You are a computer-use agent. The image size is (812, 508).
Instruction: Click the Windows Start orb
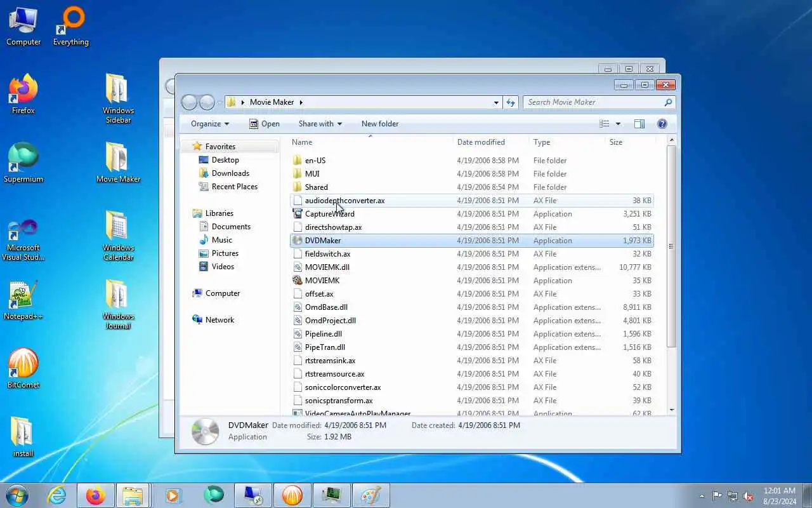[17, 495]
